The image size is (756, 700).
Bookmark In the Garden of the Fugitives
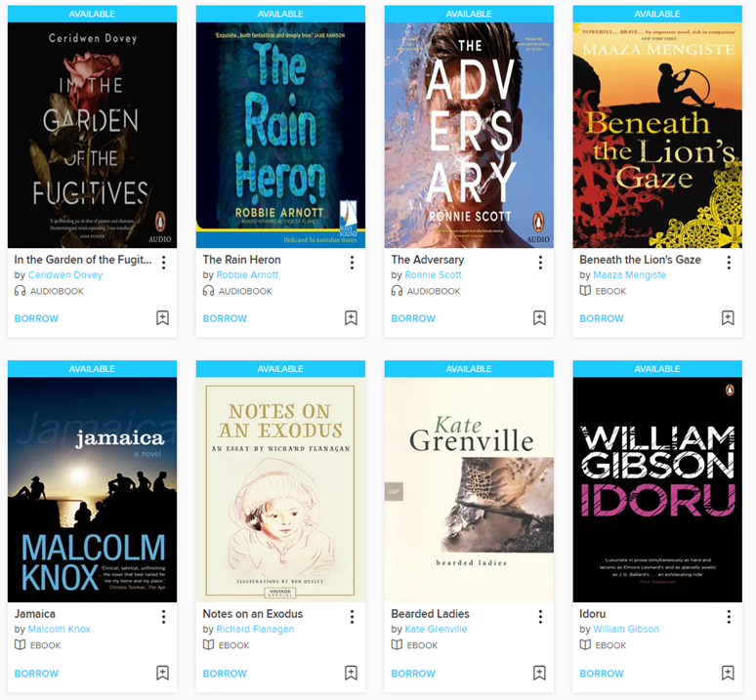click(x=162, y=318)
